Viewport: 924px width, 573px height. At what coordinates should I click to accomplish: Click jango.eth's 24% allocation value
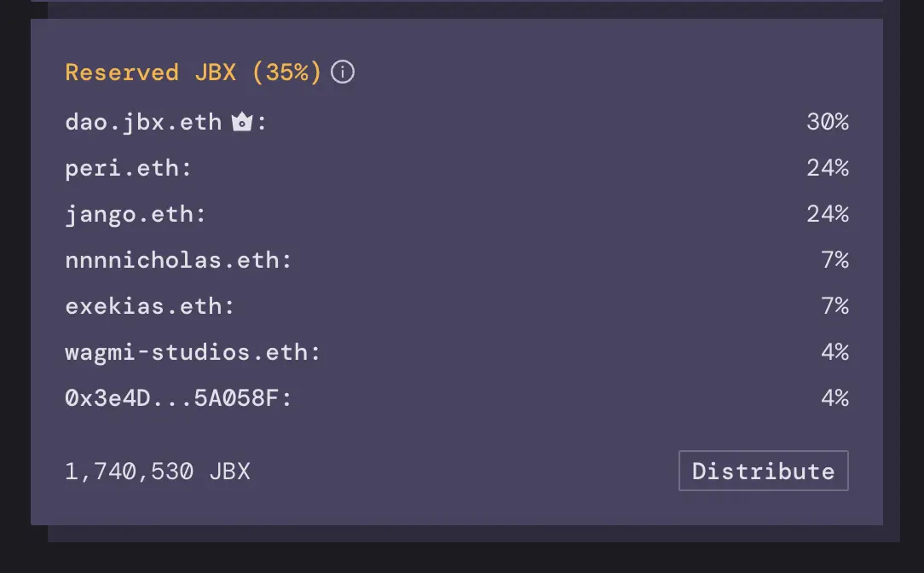pos(828,214)
